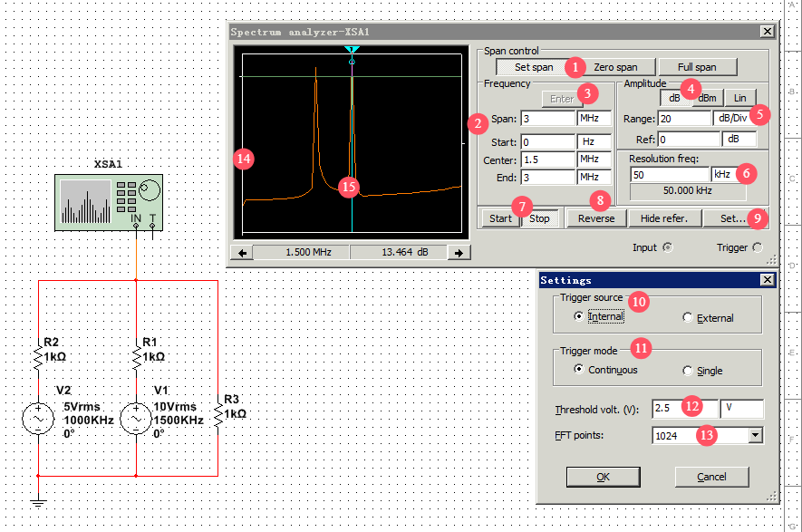The image size is (802, 532).
Task: Select the V1 10Vrms AC source symbol
Action: [x=135, y=420]
